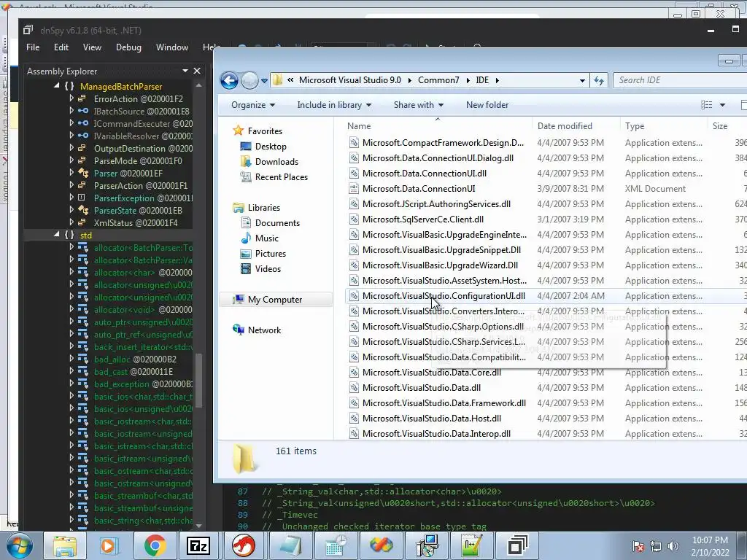Select ParserState @020001EB tree item
The height and width of the screenshot is (560, 747).
[x=138, y=211]
